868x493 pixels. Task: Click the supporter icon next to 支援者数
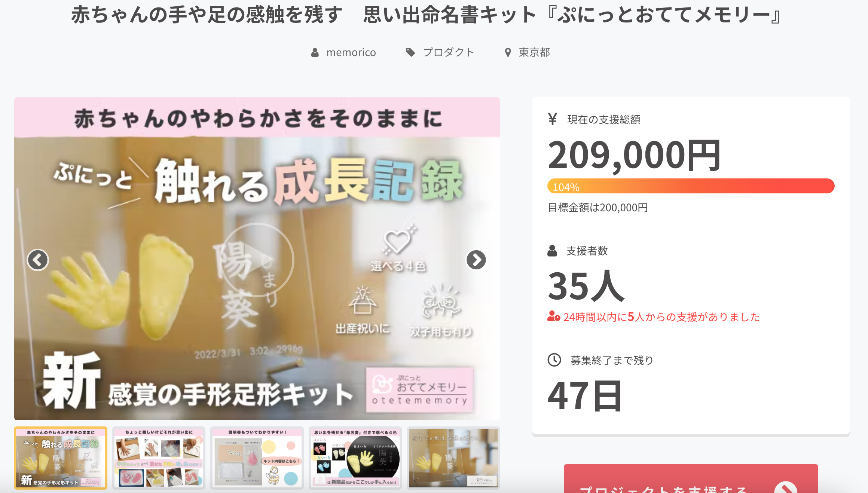pyautogui.click(x=552, y=251)
